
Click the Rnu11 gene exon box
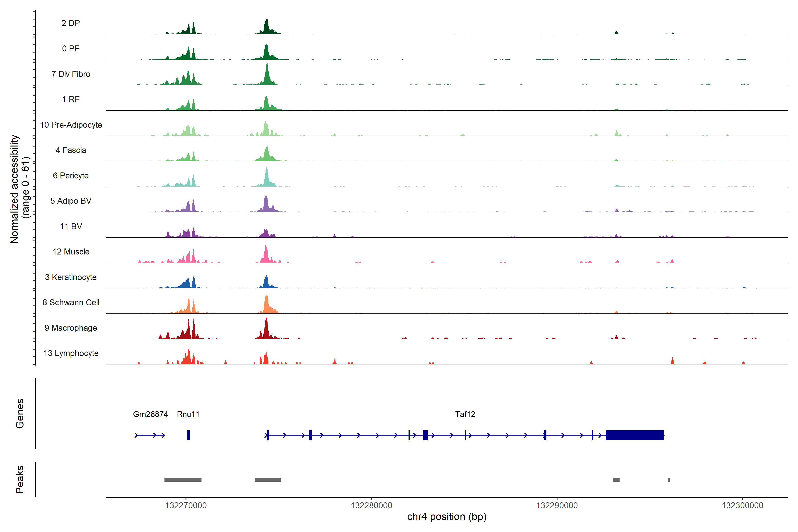click(x=188, y=435)
